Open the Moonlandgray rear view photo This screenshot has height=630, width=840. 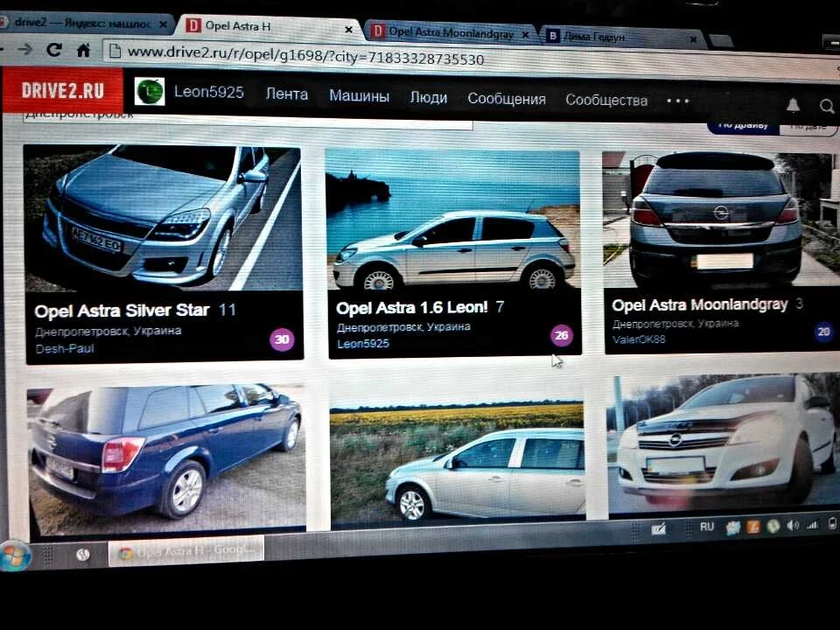[x=720, y=220]
